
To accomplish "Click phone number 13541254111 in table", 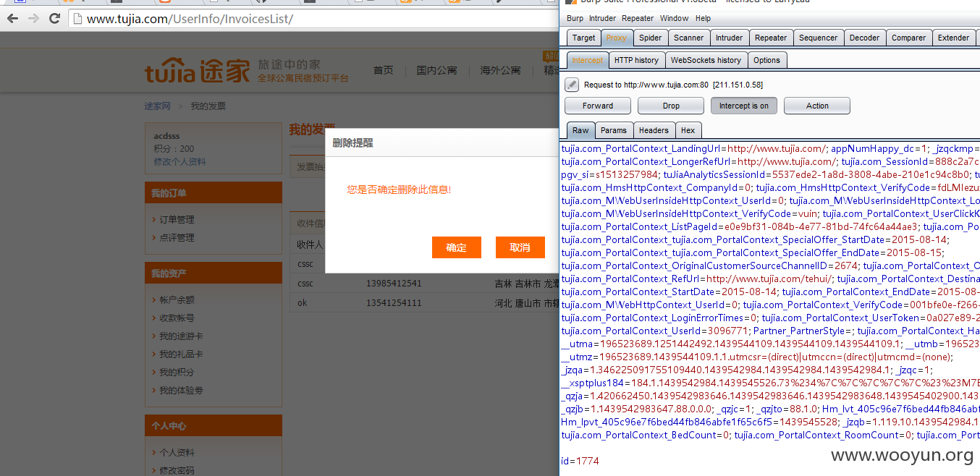I will [x=393, y=302].
